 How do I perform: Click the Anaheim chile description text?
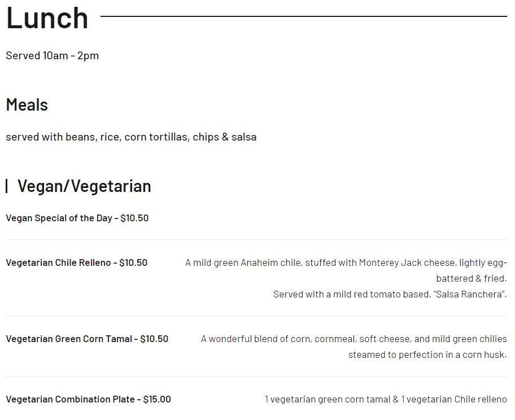pyautogui.click(x=346, y=263)
